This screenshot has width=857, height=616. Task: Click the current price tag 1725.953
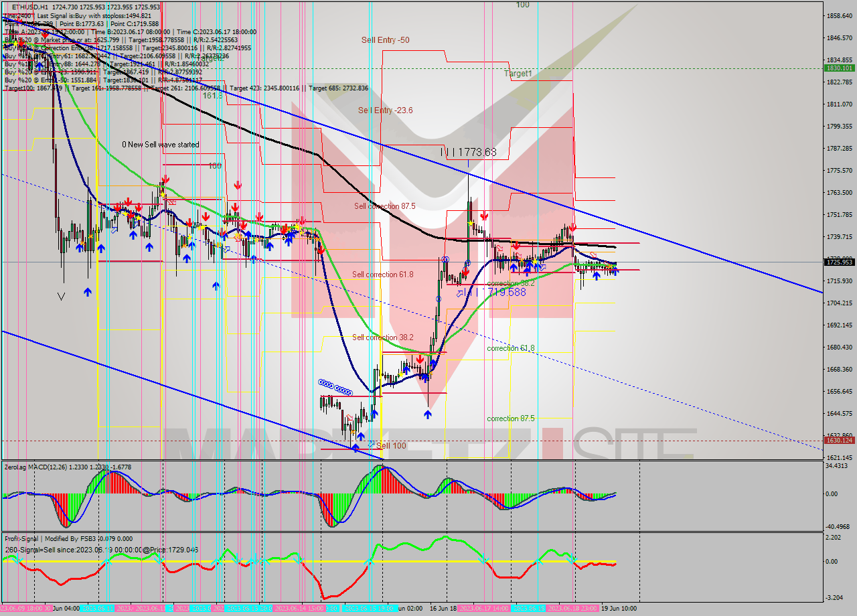point(838,262)
